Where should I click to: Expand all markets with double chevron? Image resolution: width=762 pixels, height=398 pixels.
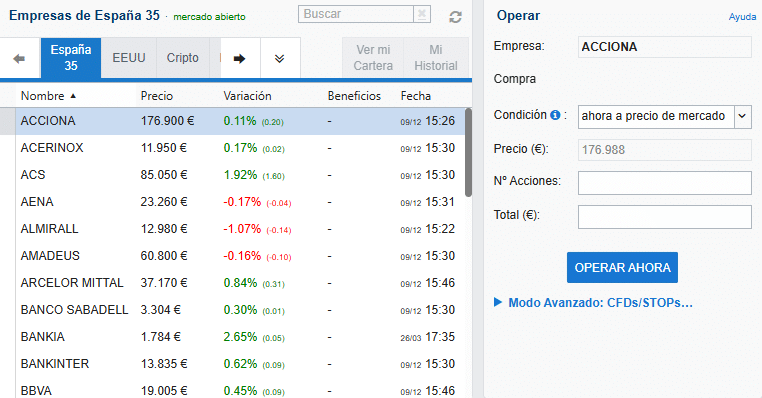(x=280, y=59)
